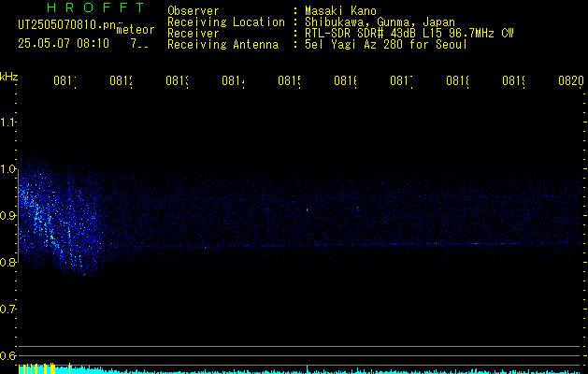Click the 0817 time marker

401,80
